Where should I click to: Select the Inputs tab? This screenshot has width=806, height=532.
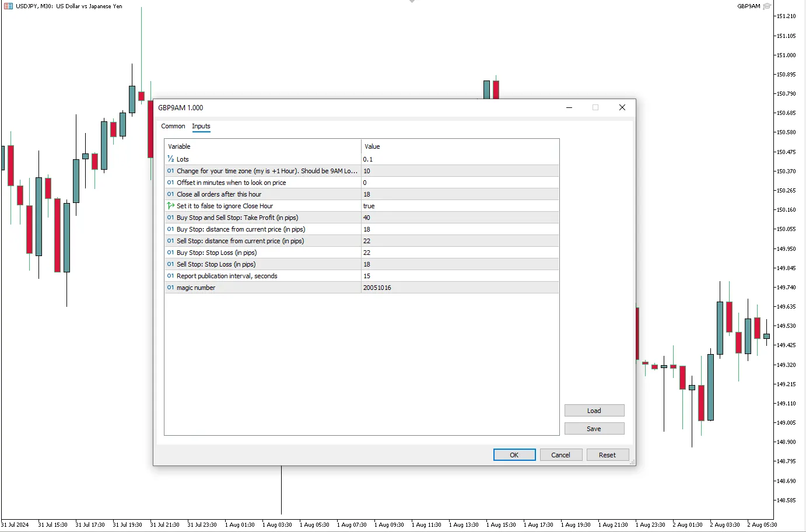201,126
